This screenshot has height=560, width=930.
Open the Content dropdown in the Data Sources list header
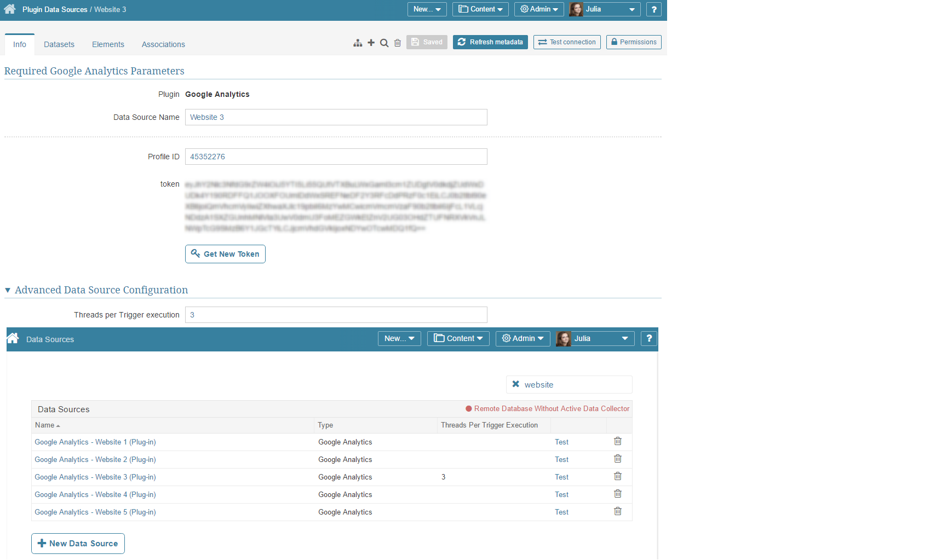(x=458, y=338)
